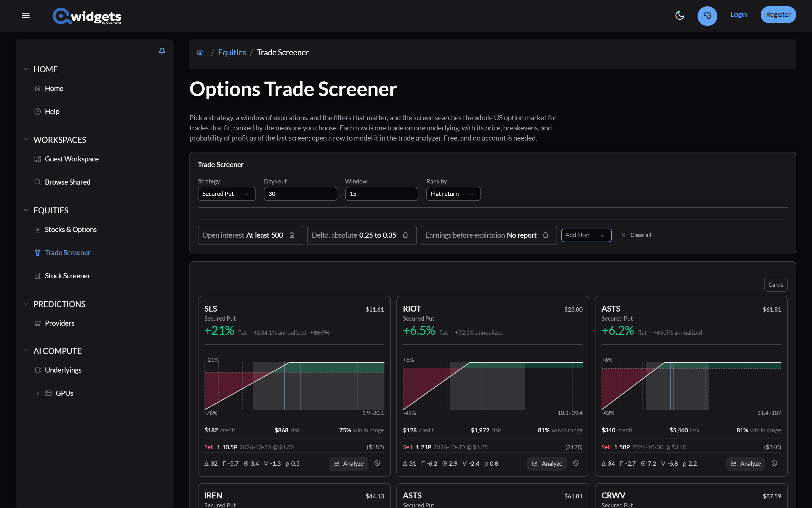Screen dimensions: 812x508
Task: Open Providers page
Action: click(59, 323)
